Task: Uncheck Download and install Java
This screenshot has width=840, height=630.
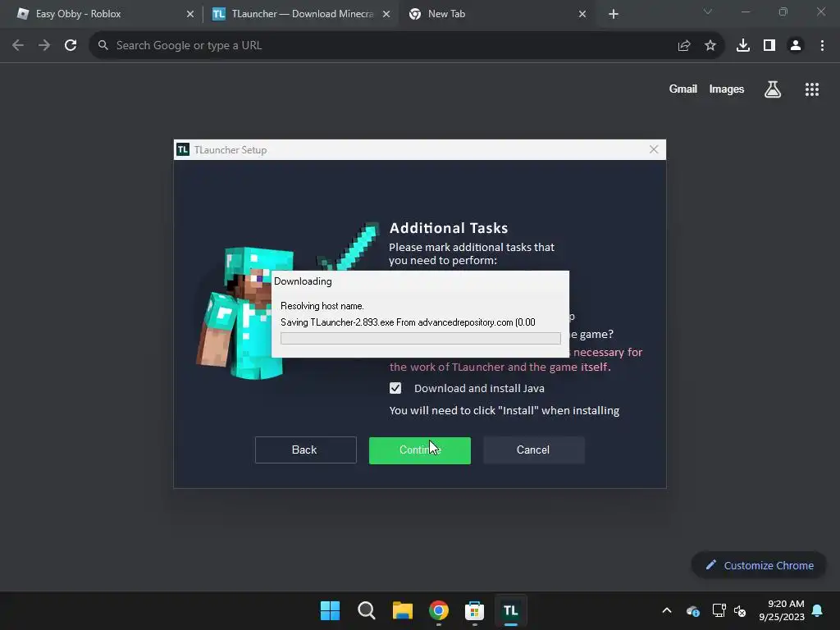Action: (x=395, y=388)
